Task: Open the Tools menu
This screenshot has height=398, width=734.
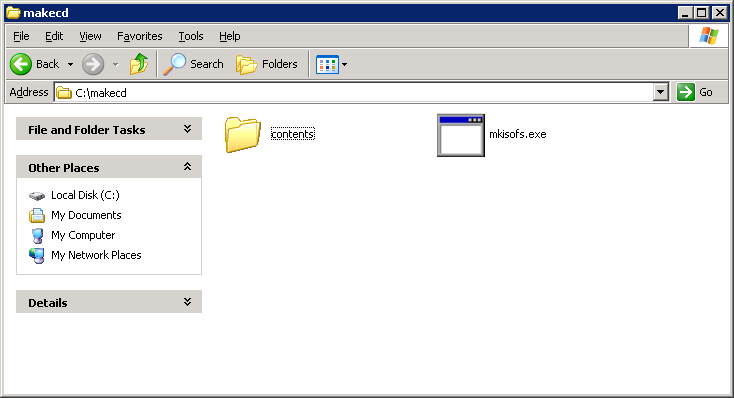Action: point(191,36)
